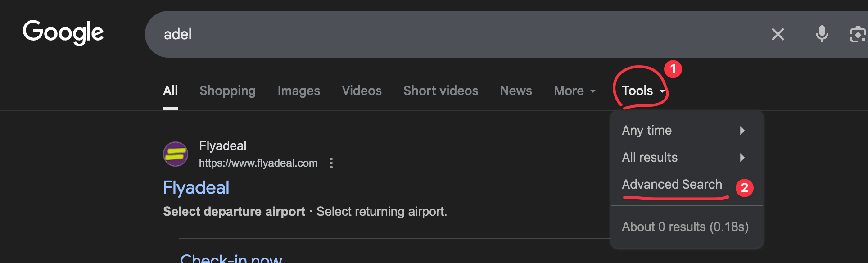Collapse the Tools dropdown menu
The height and width of the screenshot is (263, 868).
[x=643, y=91]
